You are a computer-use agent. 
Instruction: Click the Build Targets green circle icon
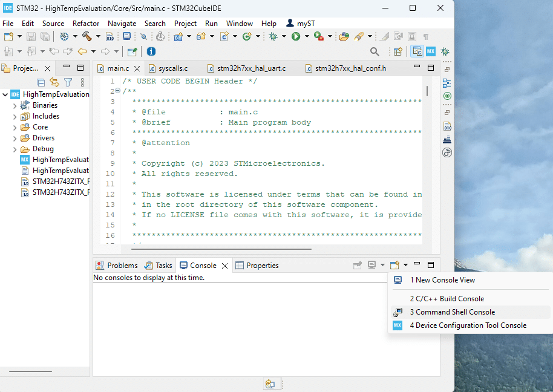[x=447, y=96]
